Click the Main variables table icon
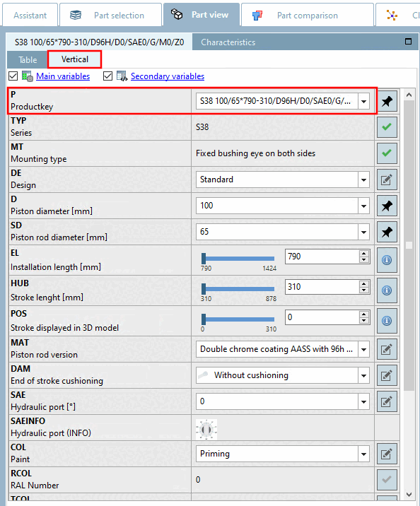 click(x=28, y=76)
